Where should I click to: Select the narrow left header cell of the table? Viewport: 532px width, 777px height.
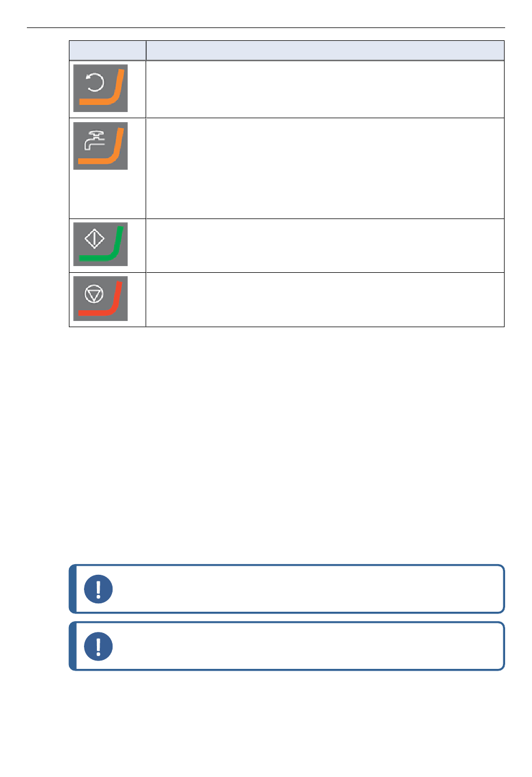point(108,50)
